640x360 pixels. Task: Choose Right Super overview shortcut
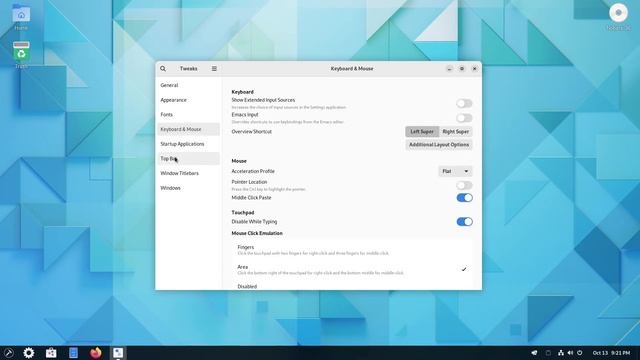(456, 131)
